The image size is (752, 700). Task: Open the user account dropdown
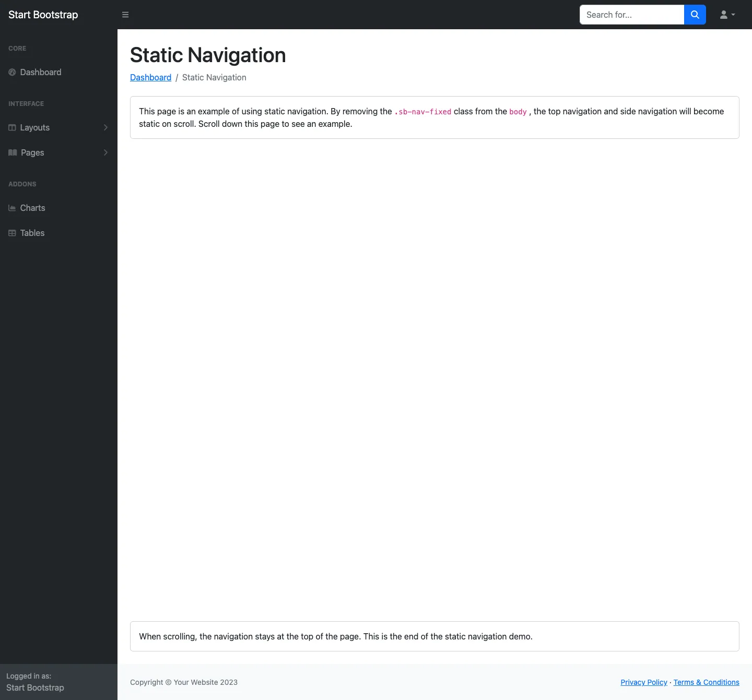(x=727, y=15)
